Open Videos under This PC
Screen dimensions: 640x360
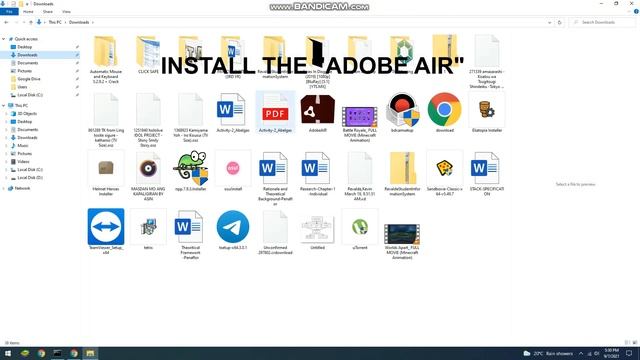(x=23, y=162)
